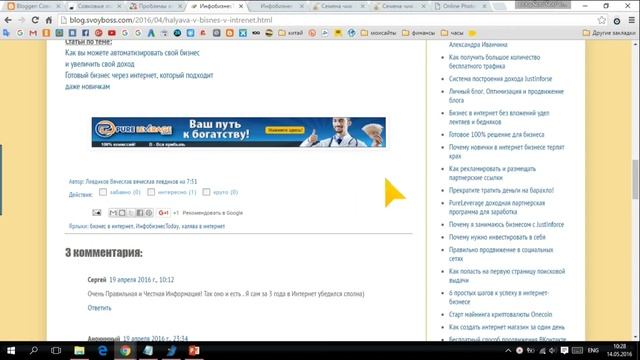The height and width of the screenshot is (360, 640).
Task: Open the clock showing 10:28 14.05.2016
Action: (x=620, y=351)
